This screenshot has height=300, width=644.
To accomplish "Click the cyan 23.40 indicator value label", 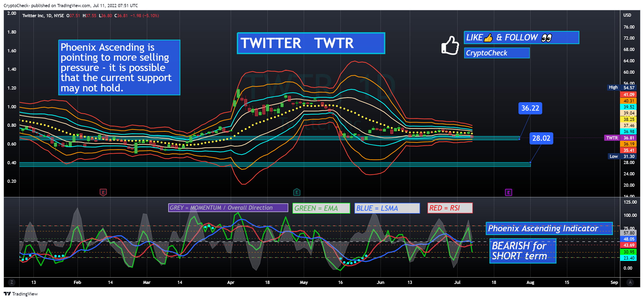I will click(x=629, y=258).
